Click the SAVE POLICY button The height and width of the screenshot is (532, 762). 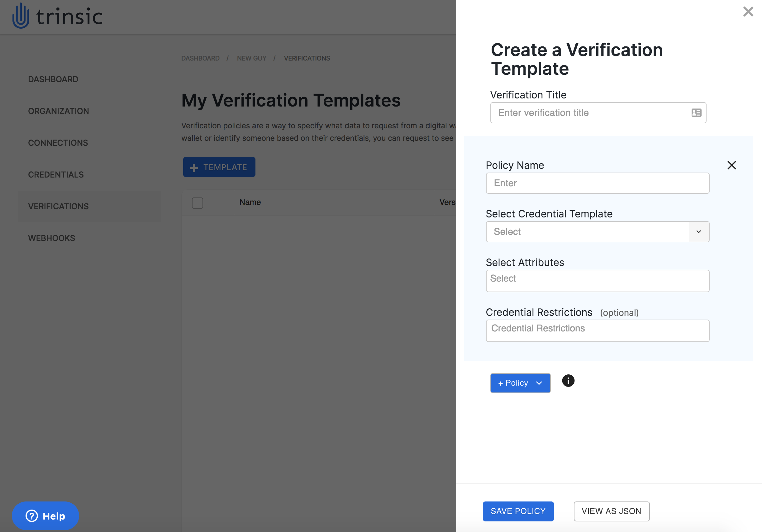pos(518,511)
